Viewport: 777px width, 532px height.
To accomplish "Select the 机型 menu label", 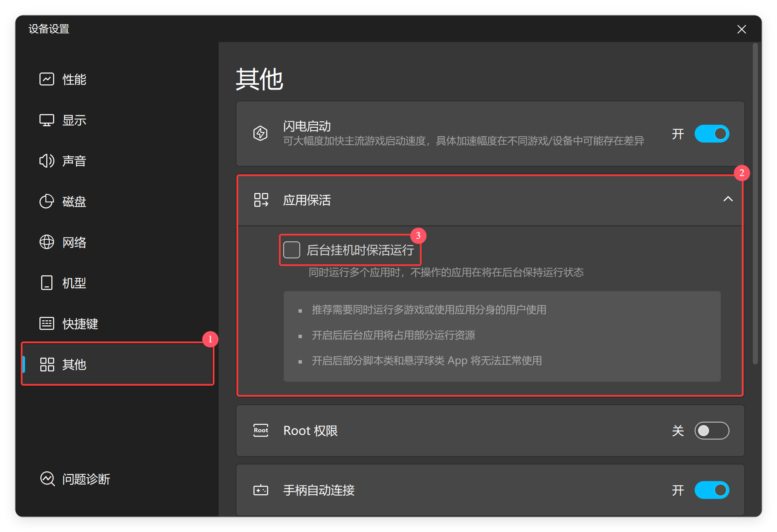I will [74, 283].
